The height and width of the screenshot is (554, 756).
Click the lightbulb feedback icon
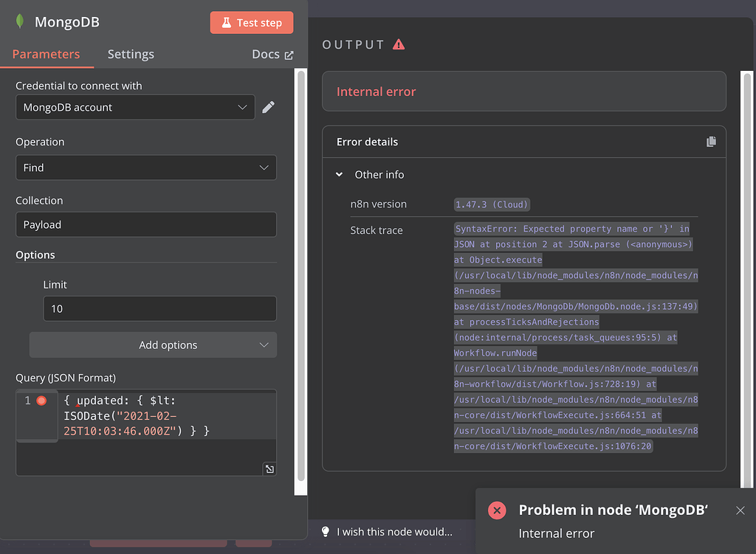click(325, 531)
